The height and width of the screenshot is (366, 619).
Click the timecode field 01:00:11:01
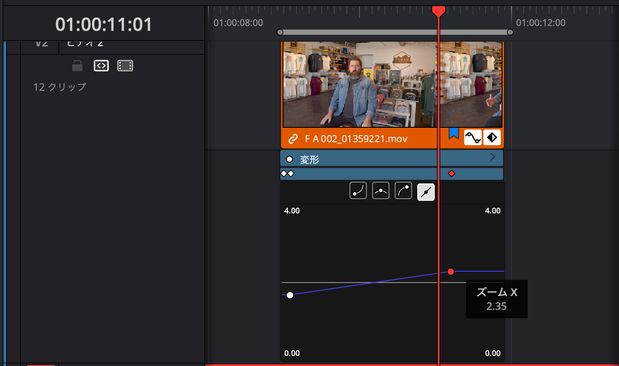pyautogui.click(x=103, y=24)
